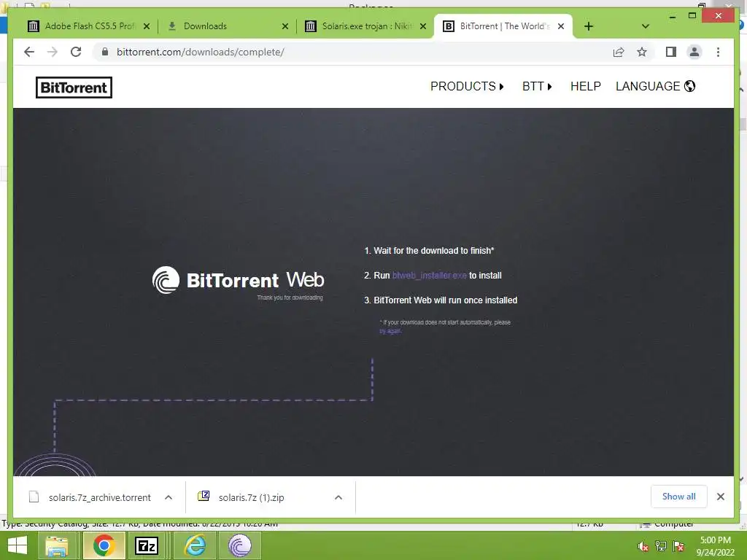The image size is (747, 560).
Task: Click the try again download link
Action: 390,331
